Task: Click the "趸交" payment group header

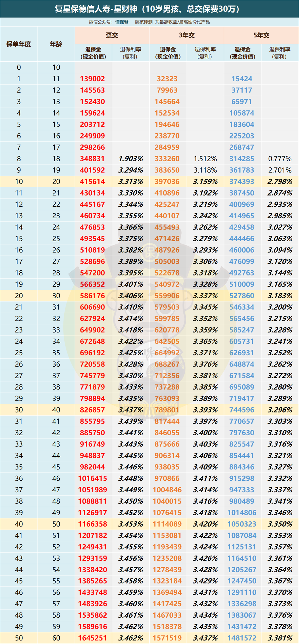Action: tap(112, 35)
